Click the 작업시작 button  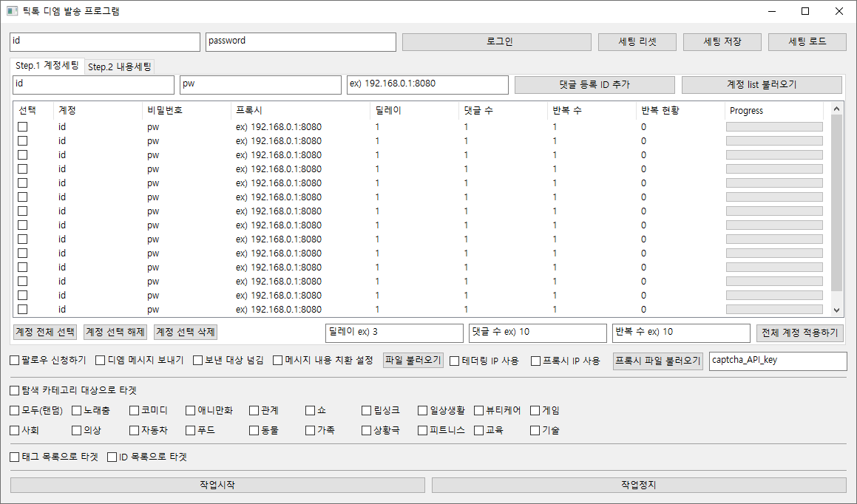pyautogui.click(x=217, y=485)
